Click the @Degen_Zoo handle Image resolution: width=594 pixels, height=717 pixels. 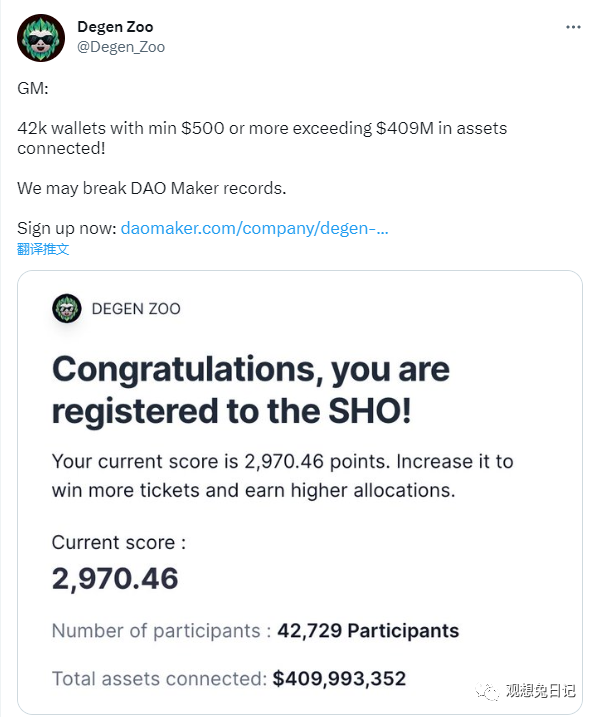coord(121,47)
